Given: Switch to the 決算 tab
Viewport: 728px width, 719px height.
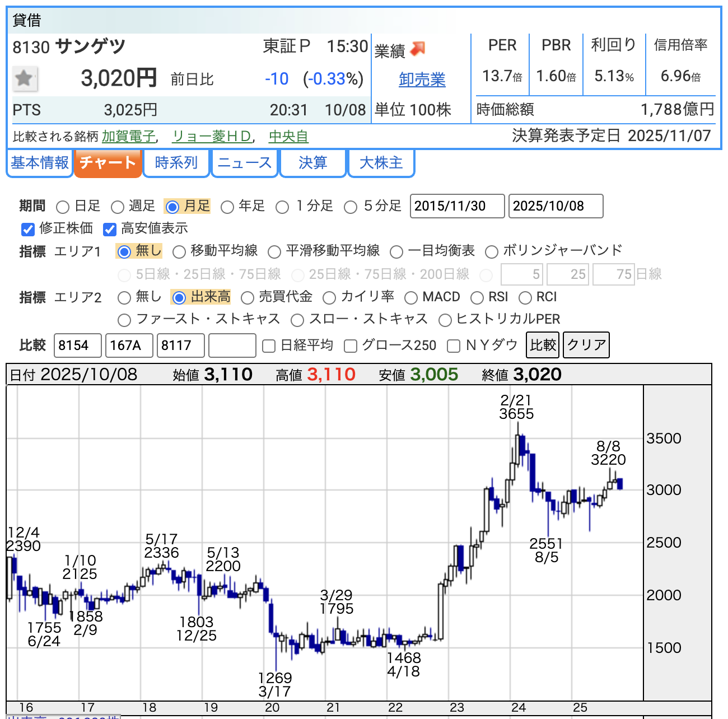Looking at the screenshot, I should click(x=312, y=163).
